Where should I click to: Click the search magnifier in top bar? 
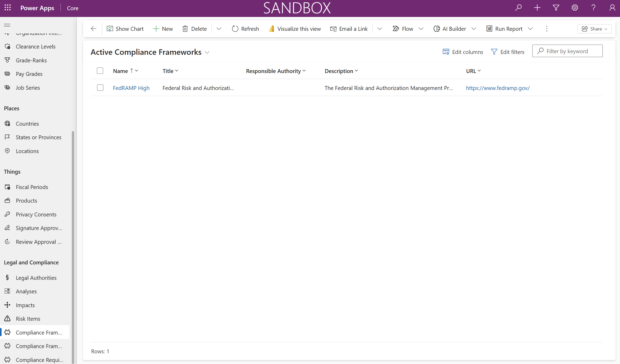coord(518,8)
